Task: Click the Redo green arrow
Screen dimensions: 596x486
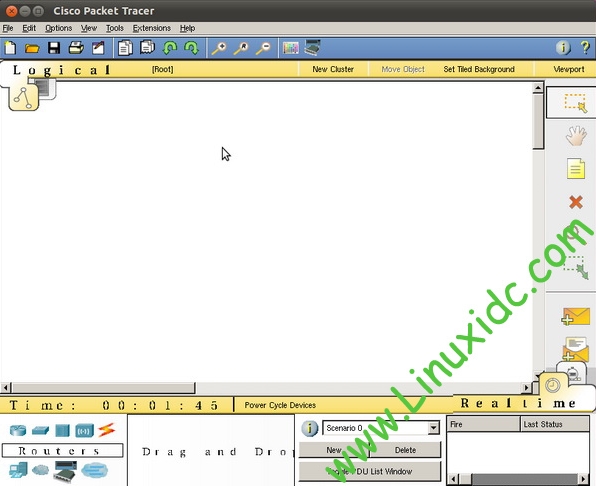Action: coord(191,48)
